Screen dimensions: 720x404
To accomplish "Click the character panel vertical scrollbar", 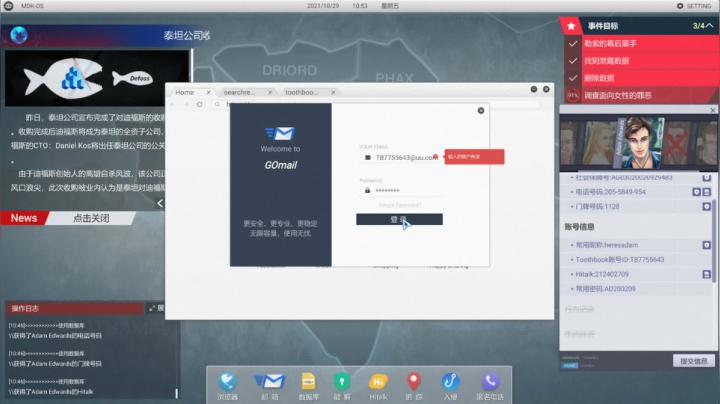I will tap(714, 241).
